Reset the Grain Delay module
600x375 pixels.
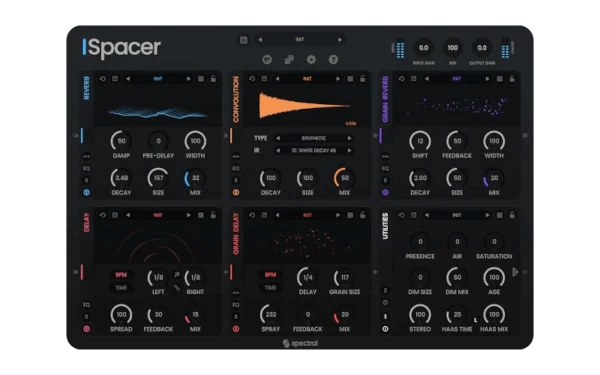pos(252,215)
